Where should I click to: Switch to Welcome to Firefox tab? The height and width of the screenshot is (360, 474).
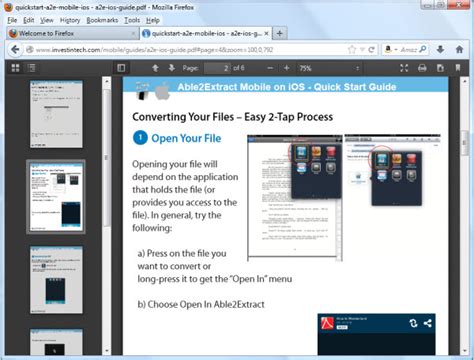click(72, 33)
